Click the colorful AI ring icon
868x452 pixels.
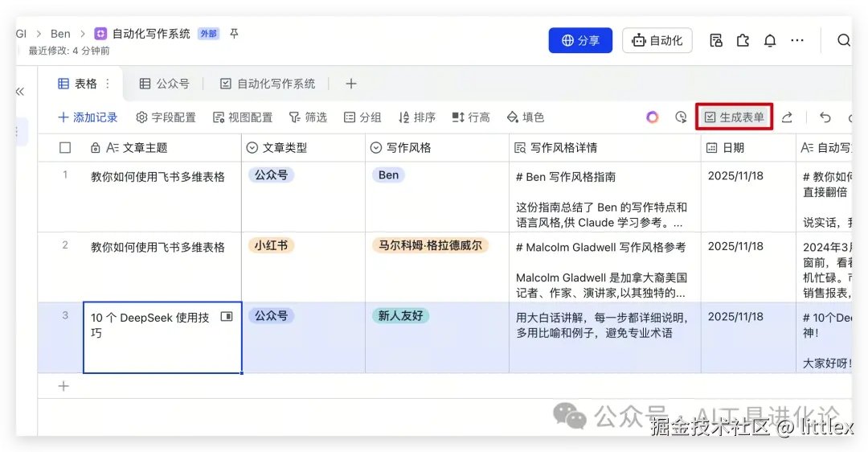click(652, 117)
